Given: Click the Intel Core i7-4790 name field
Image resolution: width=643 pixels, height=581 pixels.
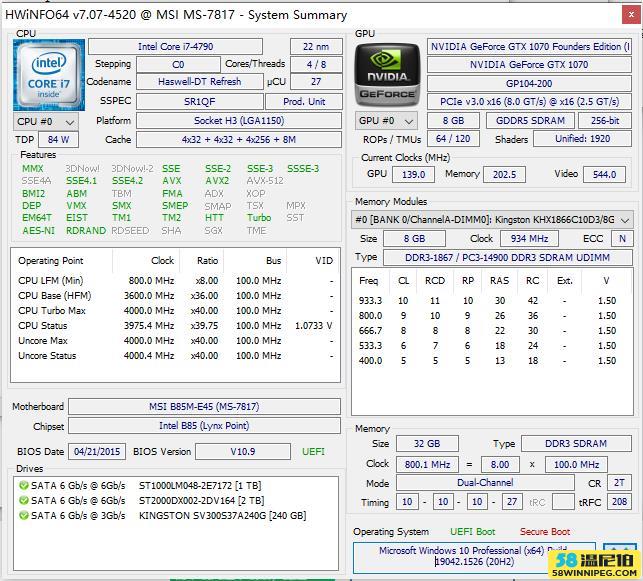Looking at the screenshot, I should click(x=176, y=47).
